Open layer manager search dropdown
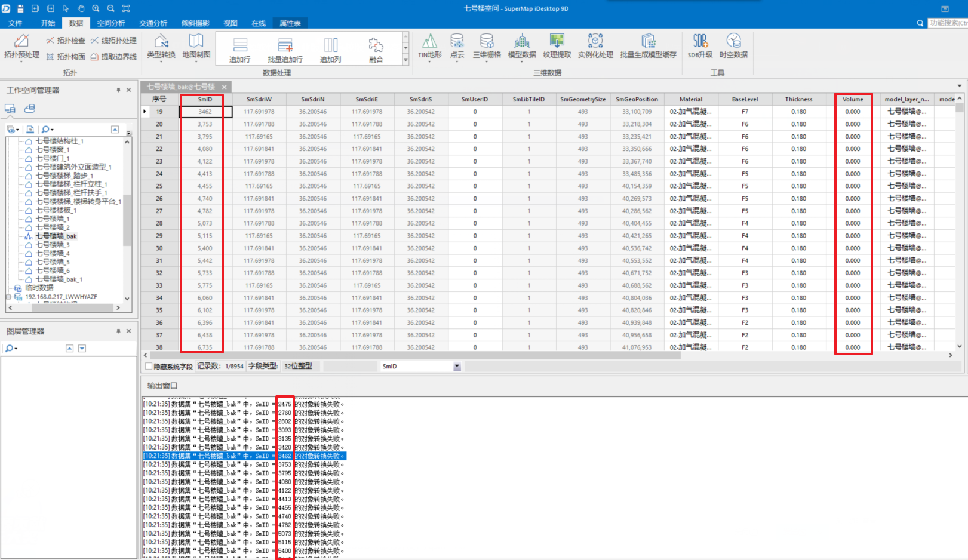The height and width of the screenshot is (560, 968). tap(11, 348)
